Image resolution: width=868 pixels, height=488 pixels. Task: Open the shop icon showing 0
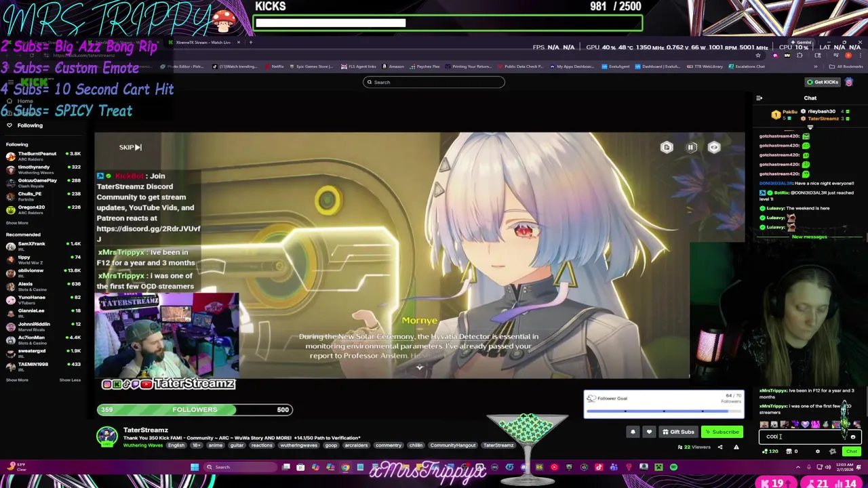click(x=791, y=451)
